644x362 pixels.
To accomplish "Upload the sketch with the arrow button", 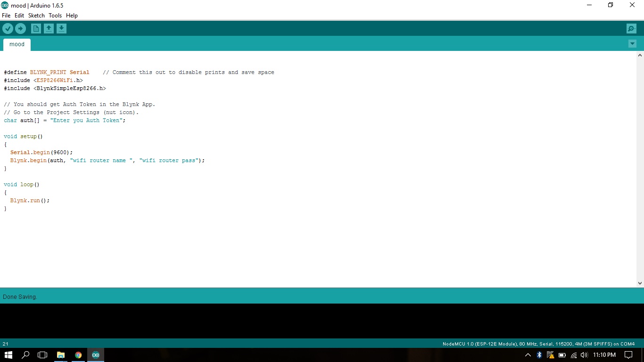I will 20,29.
